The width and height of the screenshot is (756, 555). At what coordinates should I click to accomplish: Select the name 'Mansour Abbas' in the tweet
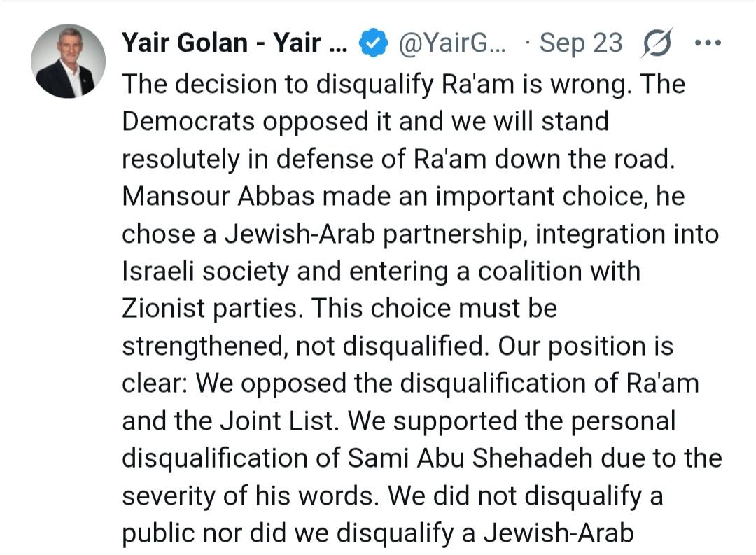218,196
